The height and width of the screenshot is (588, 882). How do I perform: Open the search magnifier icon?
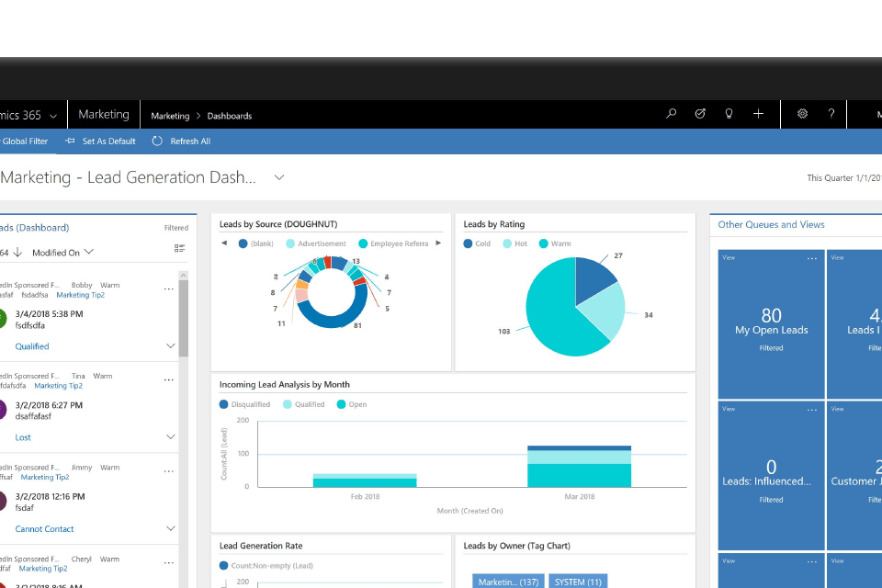tap(671, 114)
